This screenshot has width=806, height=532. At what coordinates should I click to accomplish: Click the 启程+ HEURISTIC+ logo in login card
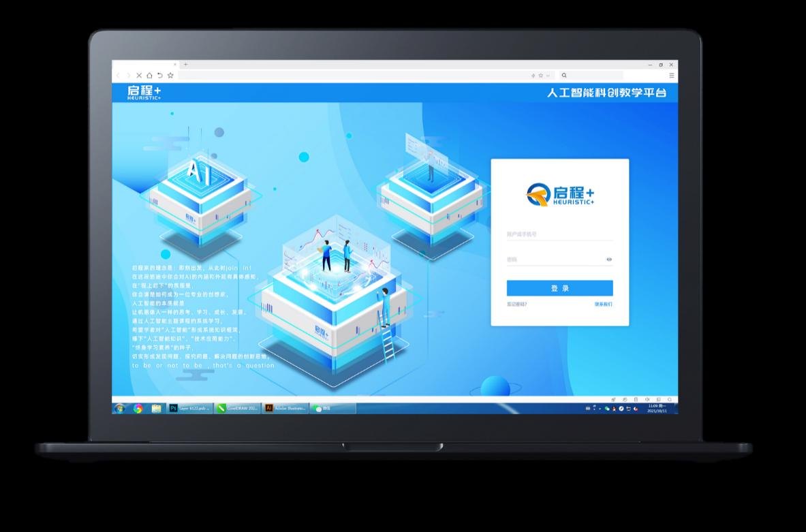560,195
